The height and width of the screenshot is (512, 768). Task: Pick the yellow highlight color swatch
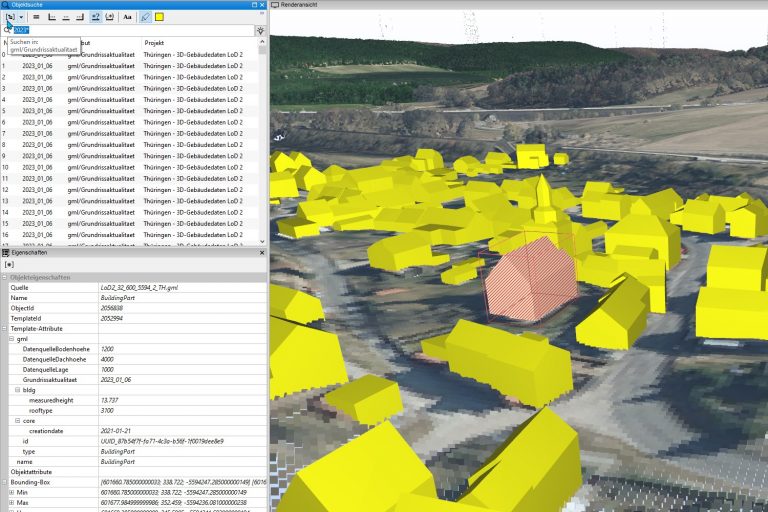click(159, 17)
